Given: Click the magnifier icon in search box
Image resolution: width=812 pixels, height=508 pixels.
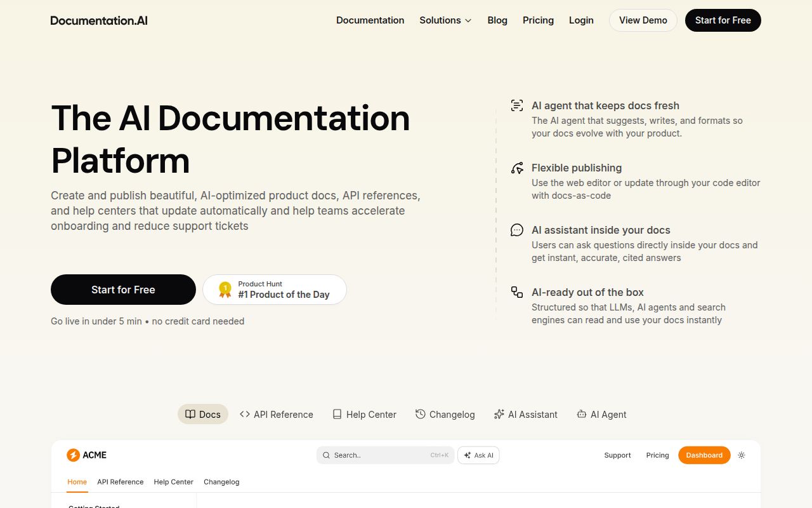Looking at the screenshot, I should click(x=326, y=455).
